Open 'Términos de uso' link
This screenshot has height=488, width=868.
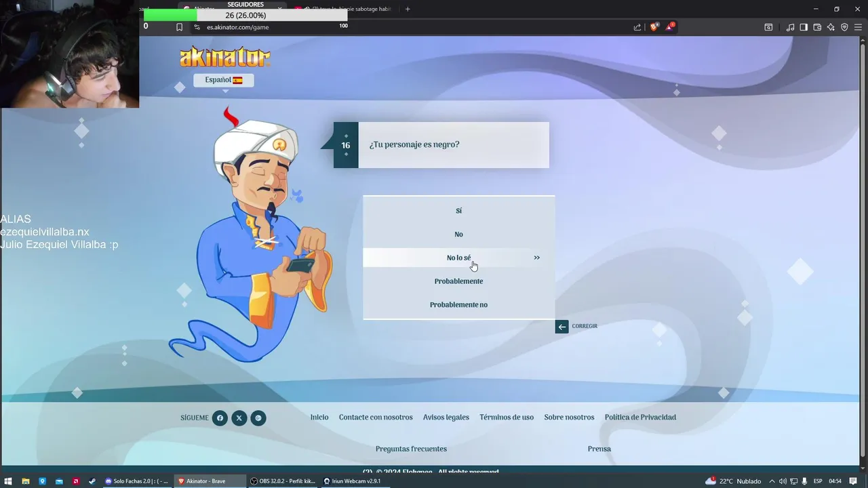click(x=507, y=418)
